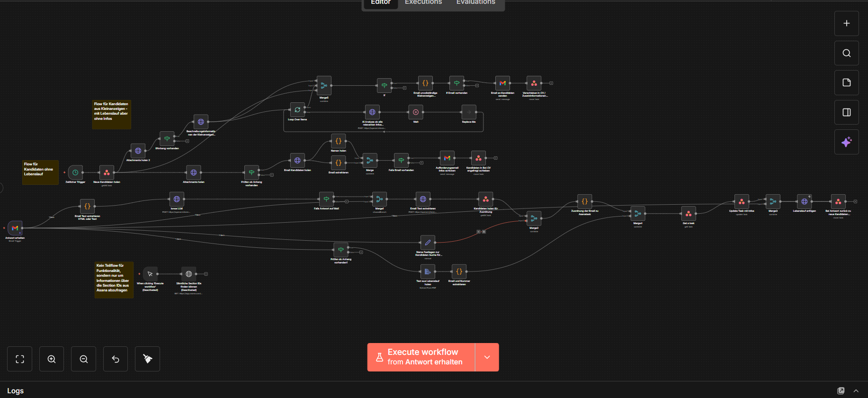Open the node search magnifier button
The width and height of the screenshot is (868, 398).
[846, 53]
